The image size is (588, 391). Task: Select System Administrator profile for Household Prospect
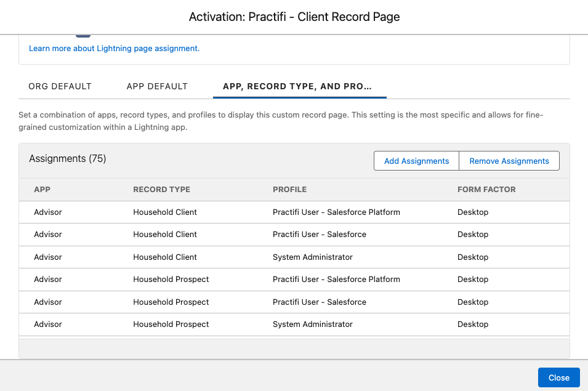(x=313, y=324)
